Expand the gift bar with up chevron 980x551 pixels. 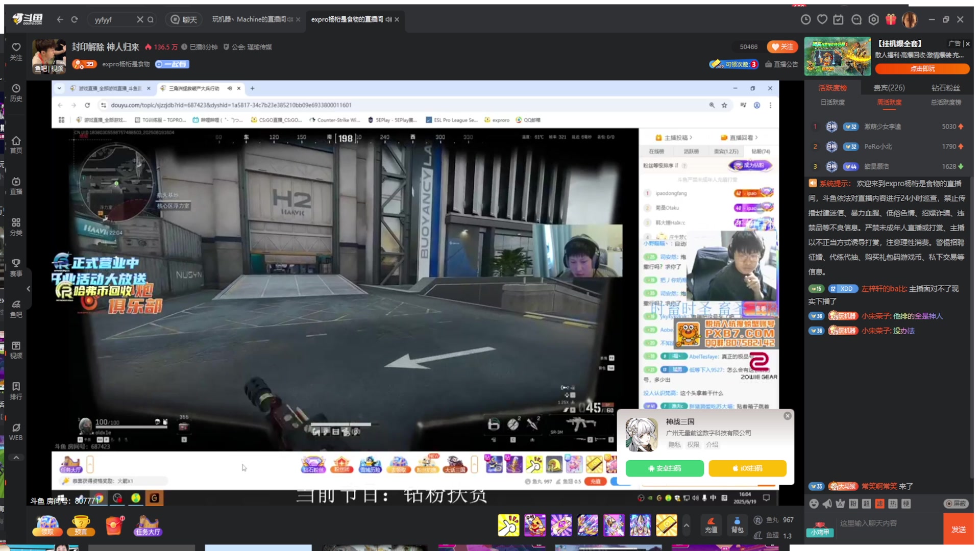coord(687,525)
